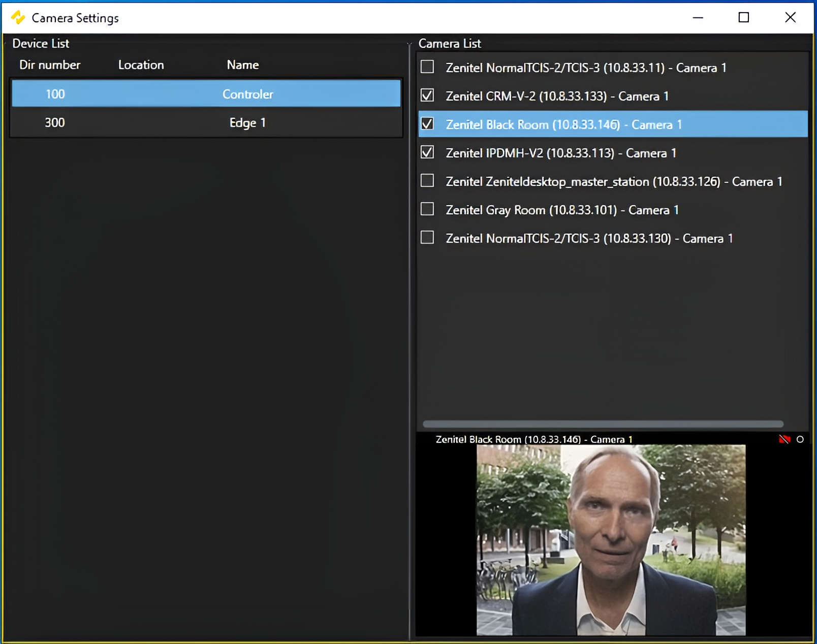The height and width of the screenshot is (644, 817).
Task: Enable the NormalTCIS 10.8.33.130 camera checkbox
Action: click(427, 238)
